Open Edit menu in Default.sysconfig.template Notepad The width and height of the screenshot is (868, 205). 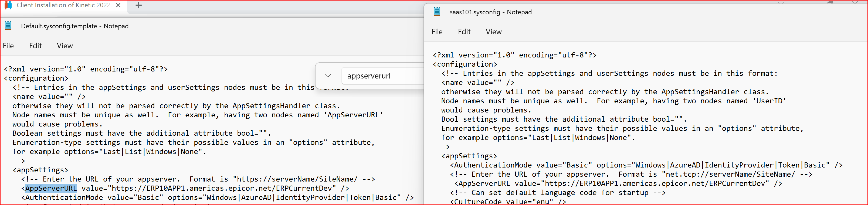tap(35, 46)
